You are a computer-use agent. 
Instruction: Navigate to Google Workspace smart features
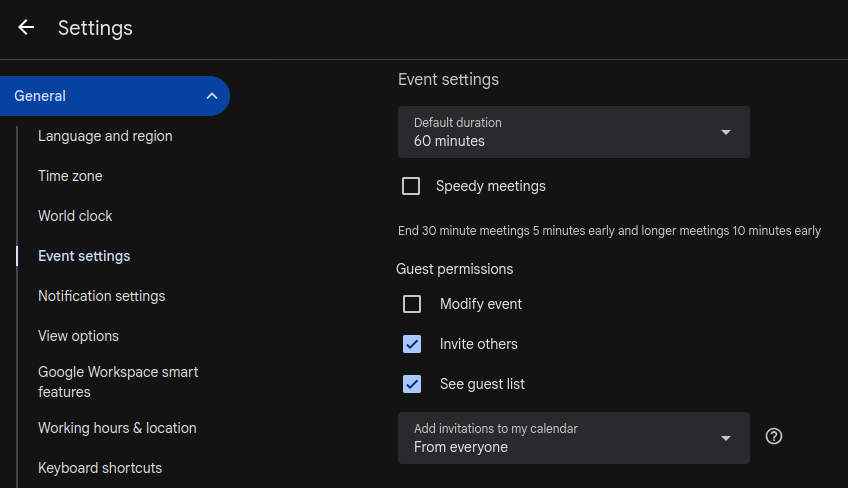[x=118, y=382]
